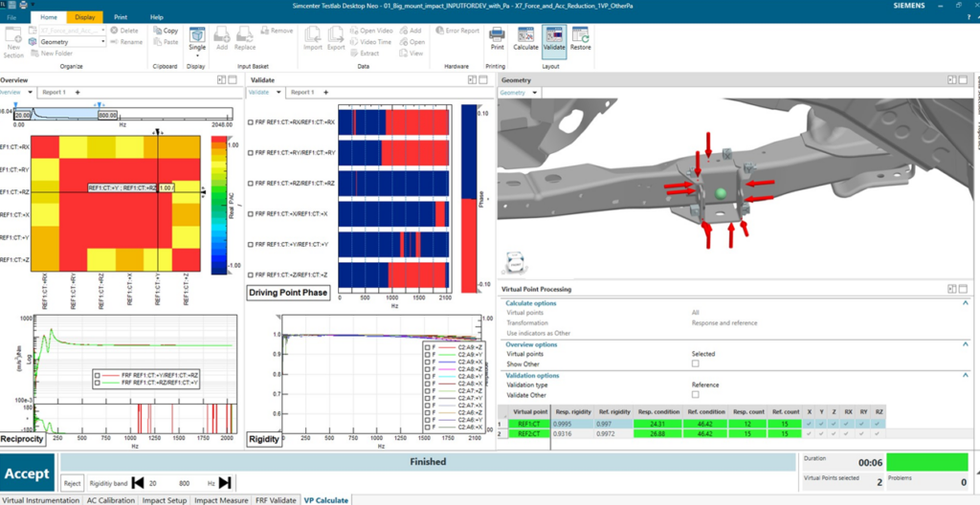The height and width of the screenshot is (505, 980).
Task: Click the Print icon in ribbon
Action: point(497,36)
